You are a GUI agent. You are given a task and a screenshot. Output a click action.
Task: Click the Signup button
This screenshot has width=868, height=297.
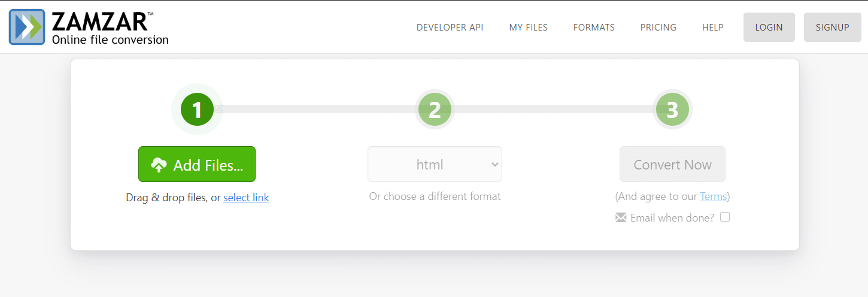[x=832, y=28]
